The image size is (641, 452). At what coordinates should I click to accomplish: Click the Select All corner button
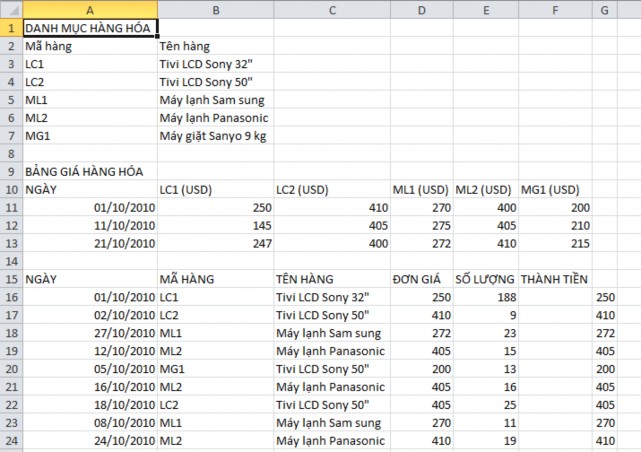[10, 8]
